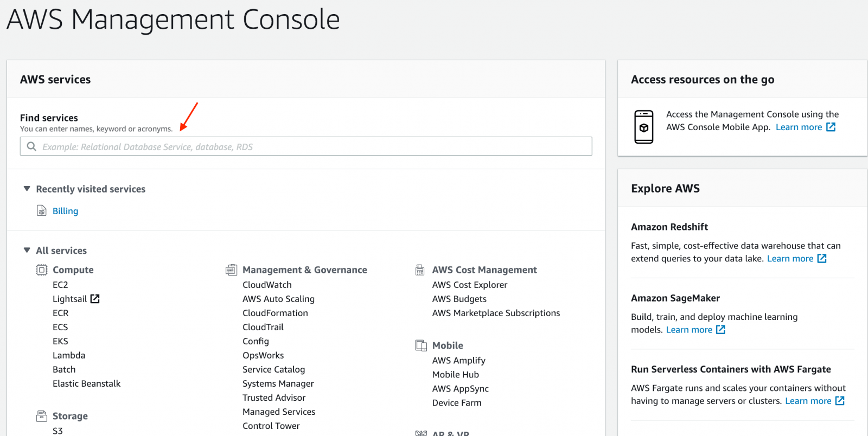Click the magnifier icon in Find services
Screen dimensions: 868x436
31,146
